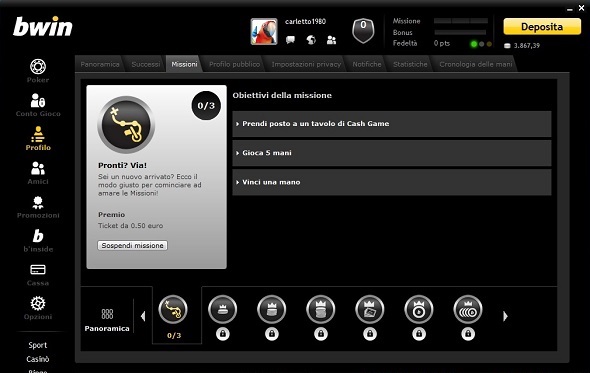This screenshot has height=373, width=590.
Task: Open the Poker section in sidebar
Action: pos(38,71)
